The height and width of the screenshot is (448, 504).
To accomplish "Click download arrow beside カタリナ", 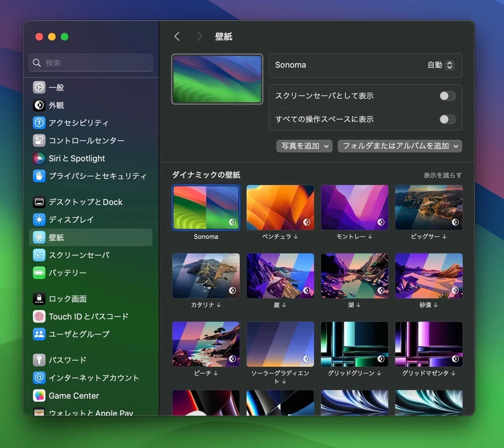I will (x=219, y=305).
